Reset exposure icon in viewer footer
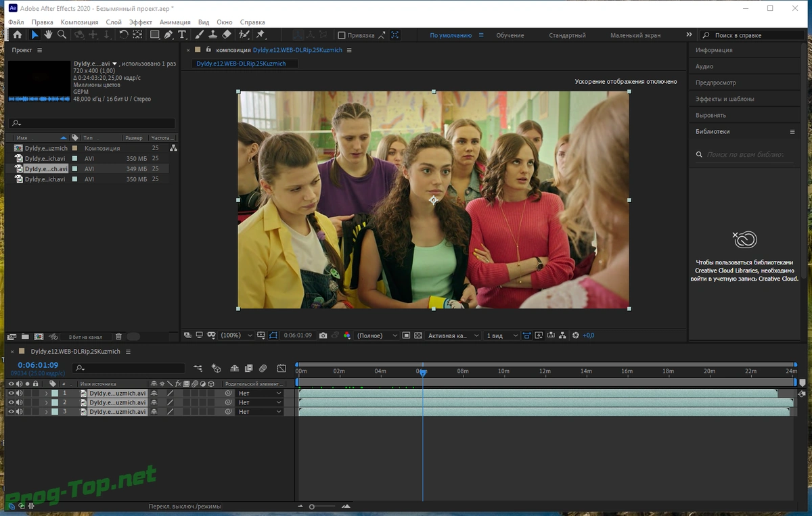Viewport: 812px width, 516px height. [576, 335]
